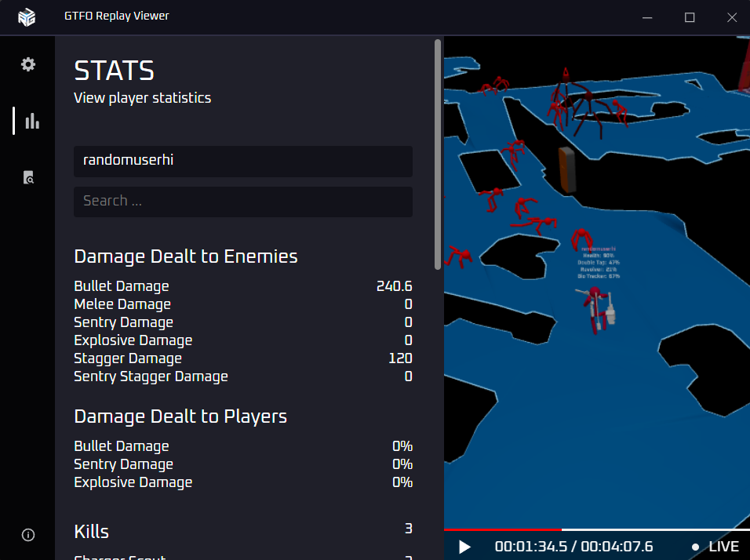Click the Sentry Stagger Damage label
The image size is (750, 560).
(151, 376)
